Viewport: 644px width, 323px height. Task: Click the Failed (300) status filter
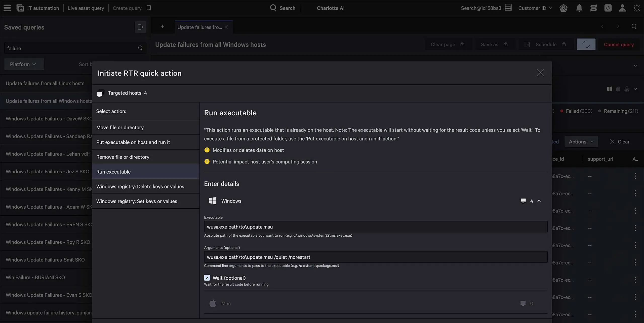[576, 111]
